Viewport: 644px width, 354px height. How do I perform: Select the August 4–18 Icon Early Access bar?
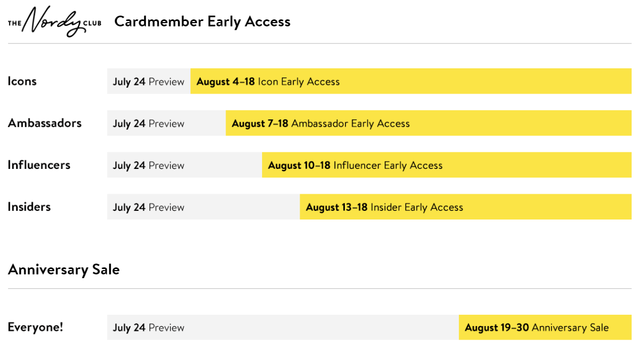pyautogui.click(x=411, y=81)
